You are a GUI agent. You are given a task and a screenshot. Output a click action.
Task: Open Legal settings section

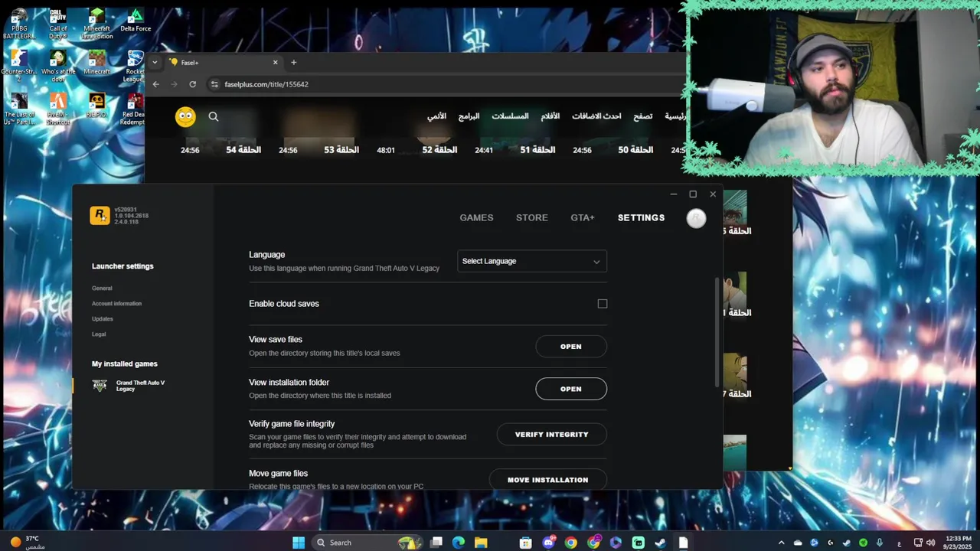[x=99, y=334]
